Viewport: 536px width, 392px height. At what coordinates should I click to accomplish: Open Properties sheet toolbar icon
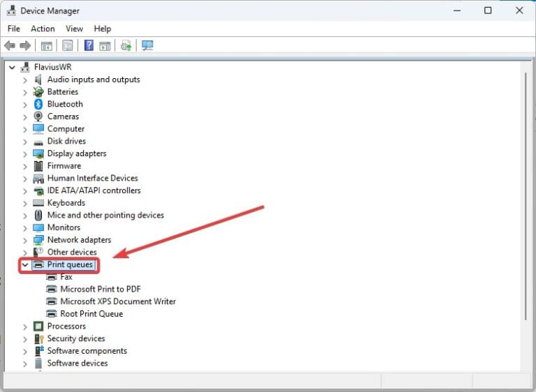coord(67,45)
